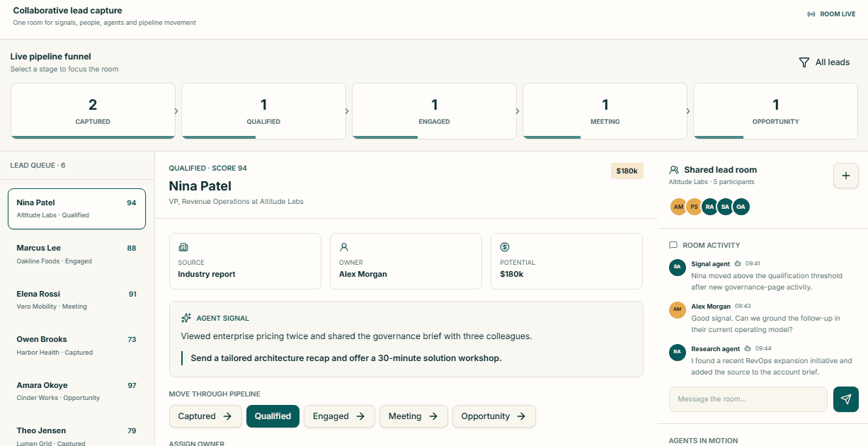This screenshot has width=868, height=446.
Task: Click the Alex Morgan owner value
Action: click(x=363, y=274)
